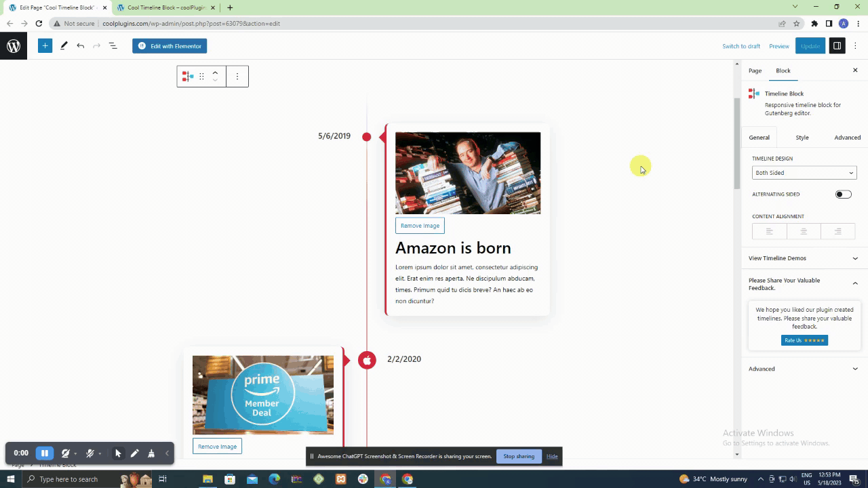Image resolution: width=868 pixels, height=488 pixels.
Task: Open Chrome extensions puzzle icon
Action: tap(814, 23)
